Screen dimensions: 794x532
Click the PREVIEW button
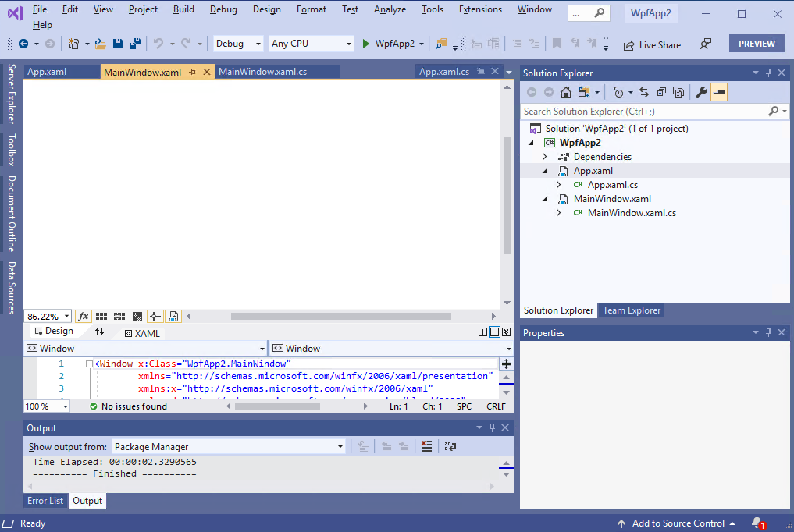tap(757, 44)
